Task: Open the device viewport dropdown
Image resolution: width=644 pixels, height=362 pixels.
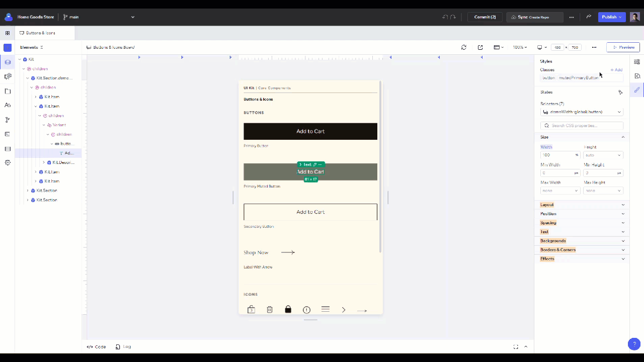Action: (541, 47)
